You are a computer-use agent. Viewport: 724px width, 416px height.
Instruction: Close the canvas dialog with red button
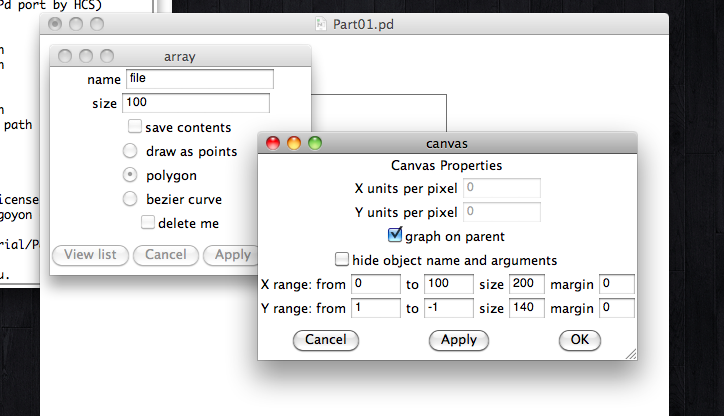coord(273,143)
